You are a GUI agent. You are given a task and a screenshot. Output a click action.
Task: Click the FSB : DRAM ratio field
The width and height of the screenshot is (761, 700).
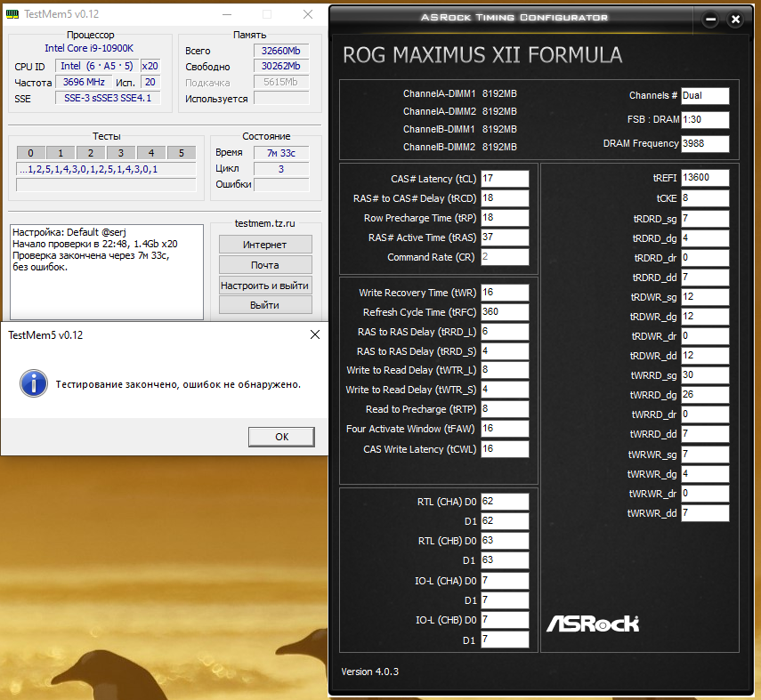click(x=705, y=119)
